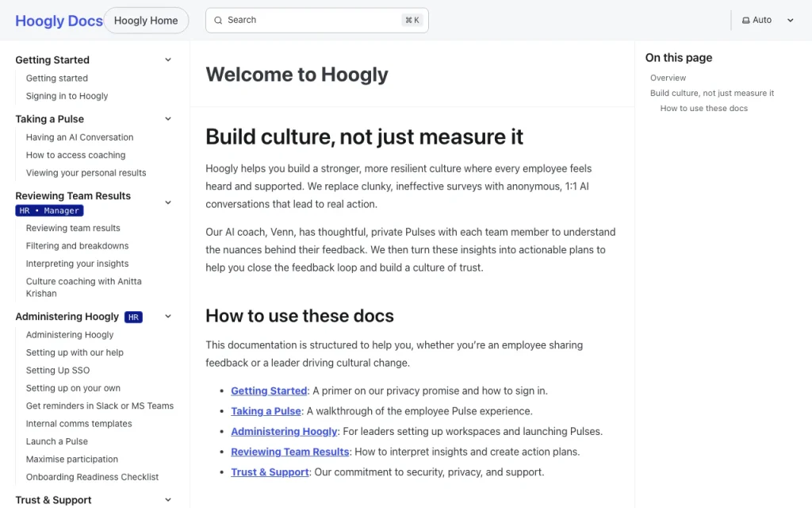Click the Administering Hoogly sidebar heading
812x508 pixels.
point(67,316)
